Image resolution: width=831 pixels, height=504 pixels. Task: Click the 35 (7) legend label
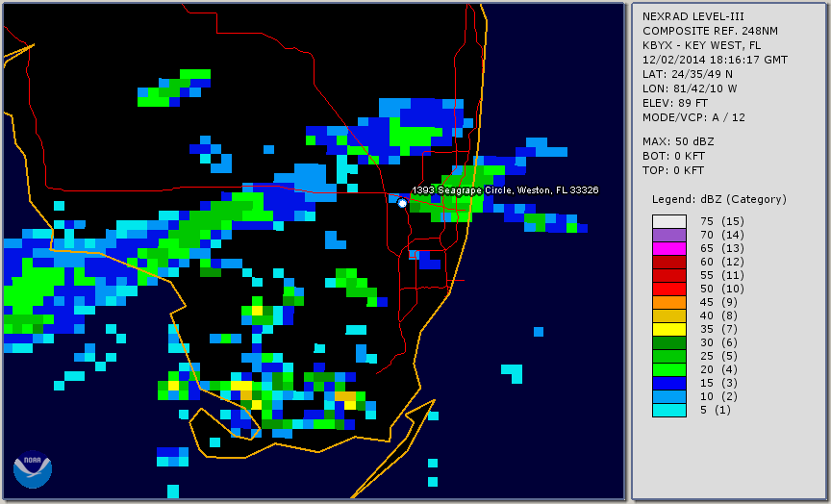click(718, 330)
